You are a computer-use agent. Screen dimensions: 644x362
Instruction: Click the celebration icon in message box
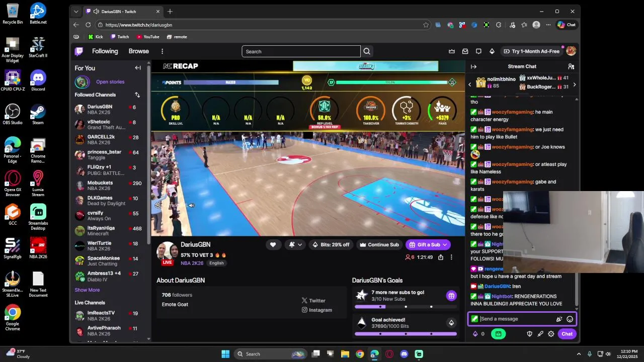(559, 319)
